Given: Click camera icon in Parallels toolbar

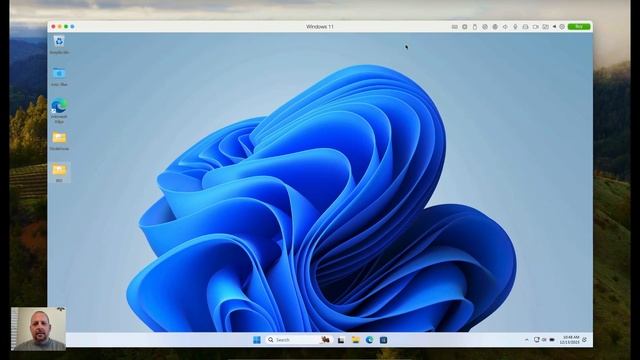Looking at the screenshot, I should (x=536, y=27).
